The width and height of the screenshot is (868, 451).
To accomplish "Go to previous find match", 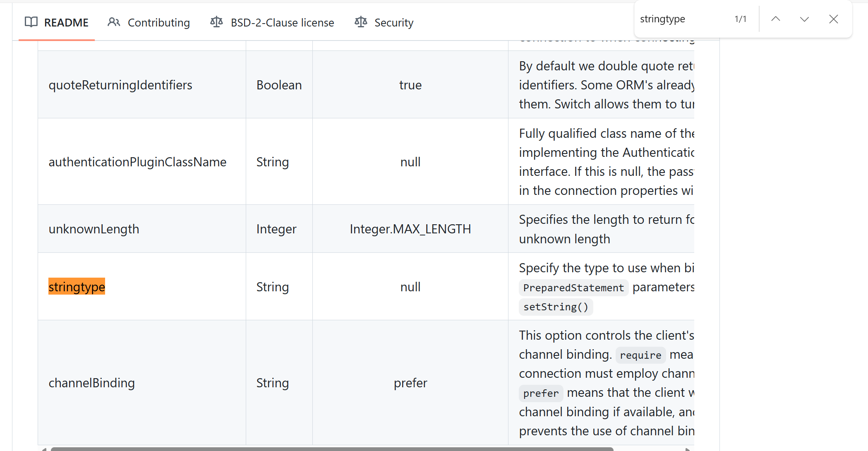I will tap(776, 19).
